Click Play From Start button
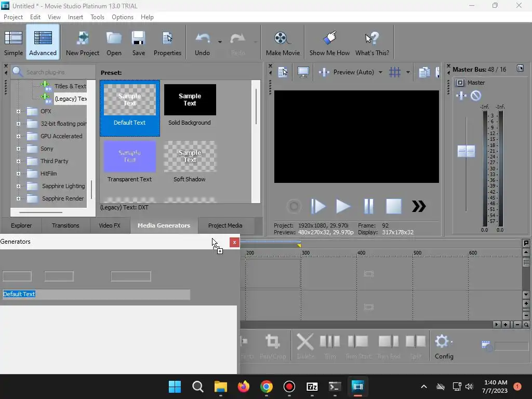This screenshot has height=399, width=532. pos(318,206)
